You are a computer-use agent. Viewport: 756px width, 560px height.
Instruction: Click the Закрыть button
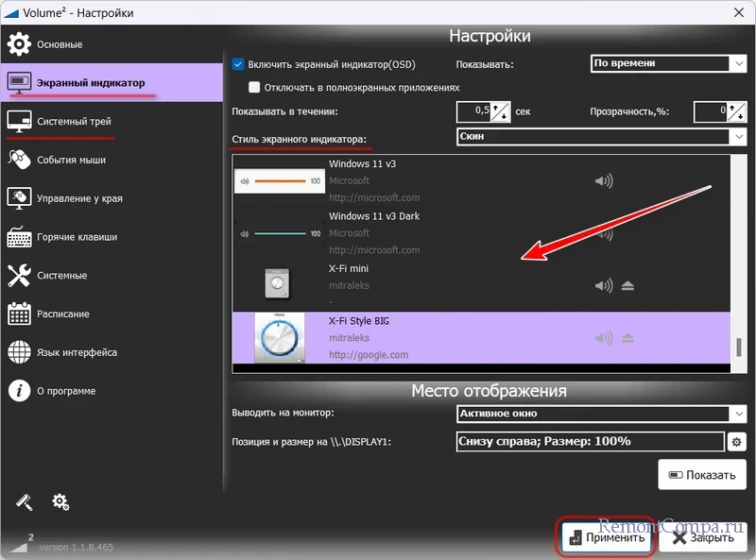click(x=703, y=537)
